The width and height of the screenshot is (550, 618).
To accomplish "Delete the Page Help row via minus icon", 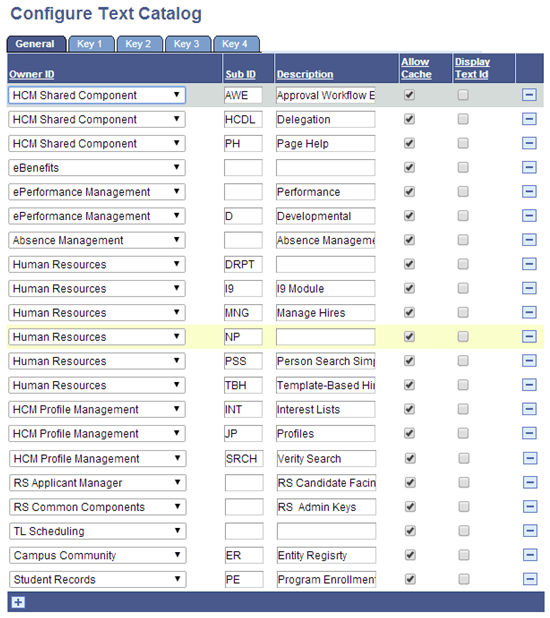I will (529, 143).
